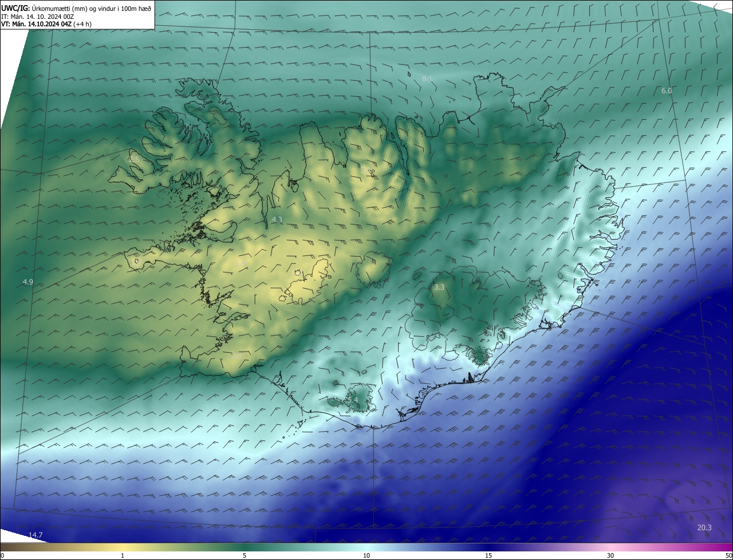Click the 6.0 value on the map
This screenshot has height=560, width=733.
(x=667, y=90)
